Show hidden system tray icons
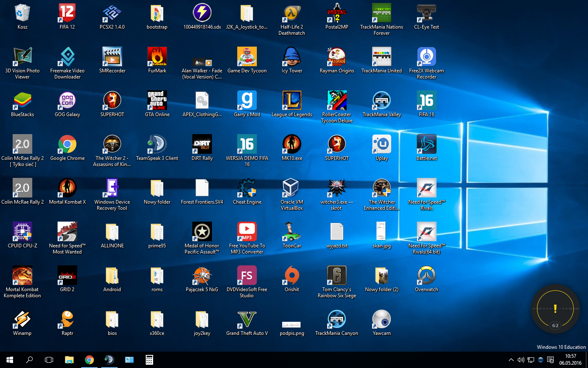Viewport: 588px width, 368px height. (x=511, y=360)
